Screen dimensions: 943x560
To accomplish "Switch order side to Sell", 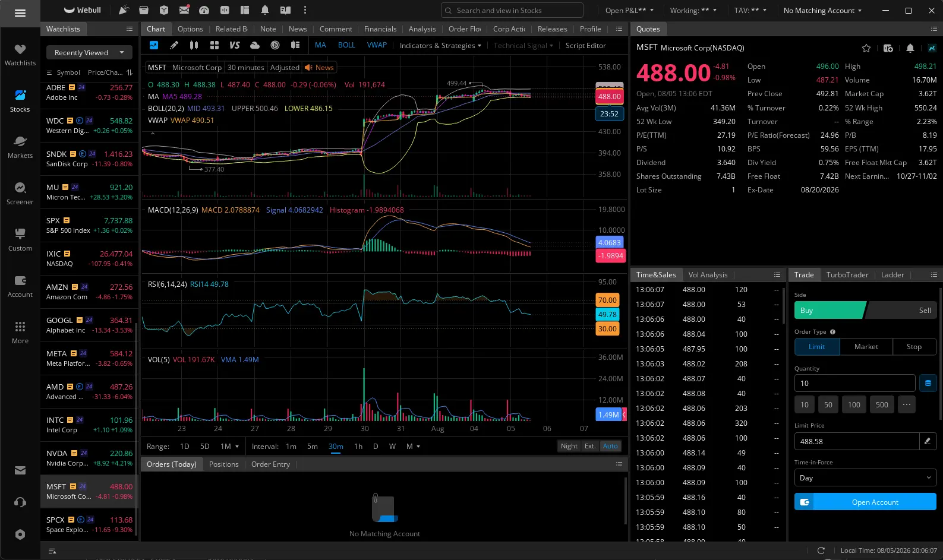I will 901,311.
